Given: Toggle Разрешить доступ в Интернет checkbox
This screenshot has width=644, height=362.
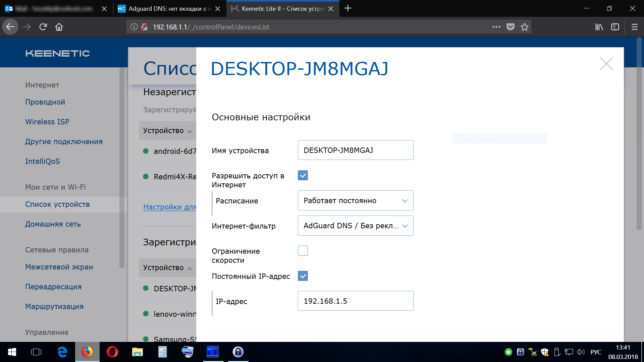Looking at the screenshot, I should (x=303, y=175).
